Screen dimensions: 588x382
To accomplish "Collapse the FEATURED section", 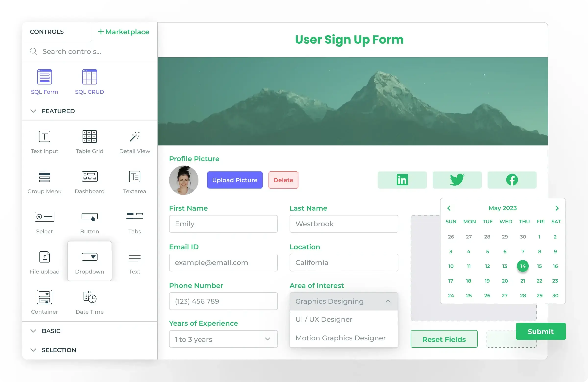I will pyautogui.click(x=33, y=111).
